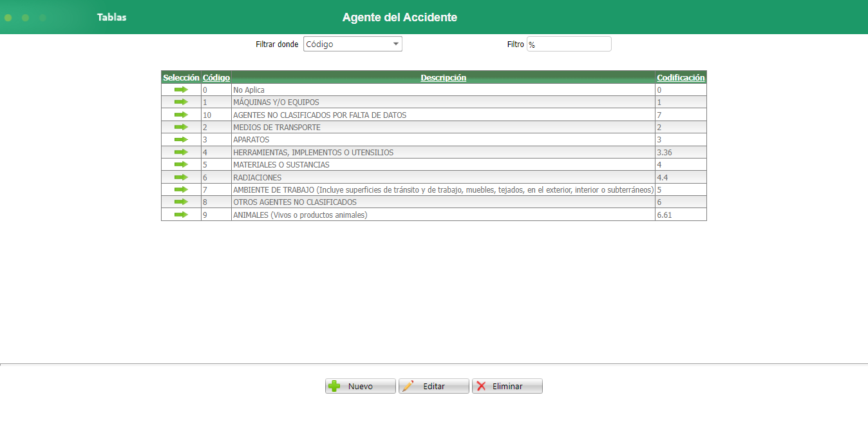868x424 pixels.
Task: Click the green plus icon on Nuevo button
Action: (334, 385)
